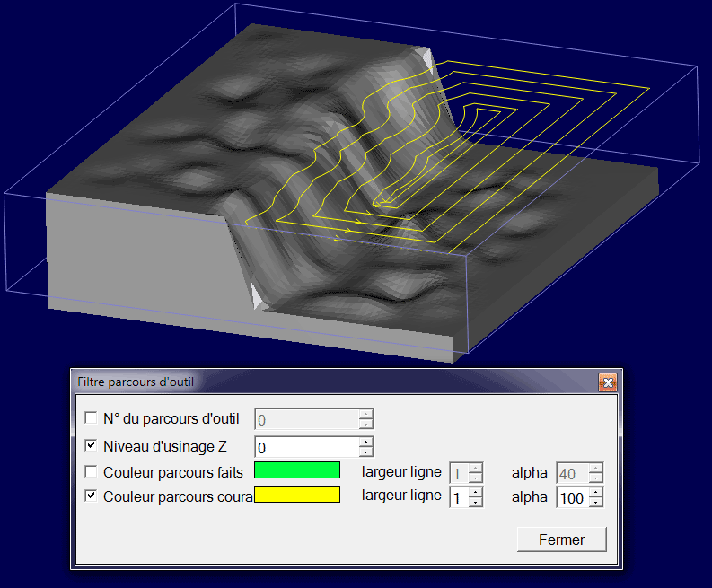Viewport: 712px width, 588px height.
Task: Open the yellow parcours courant color swatch
Action: (x=297, y=495)
